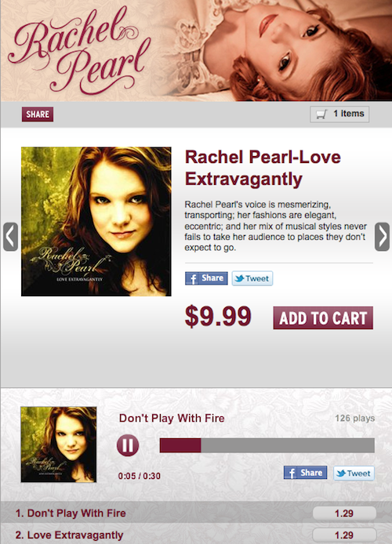Go to previous album with left arrow
392x544 pixels.
click(x=10, y=237)
